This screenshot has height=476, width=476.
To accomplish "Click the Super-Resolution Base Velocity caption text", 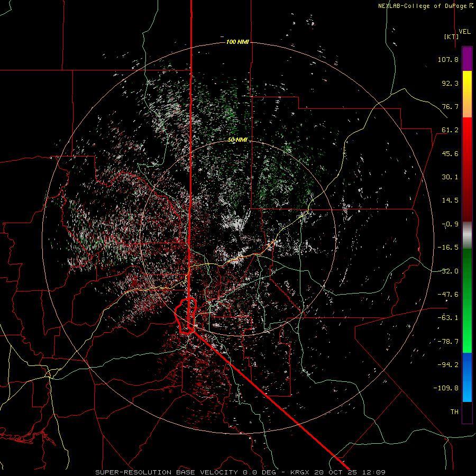I will (167, 472).
